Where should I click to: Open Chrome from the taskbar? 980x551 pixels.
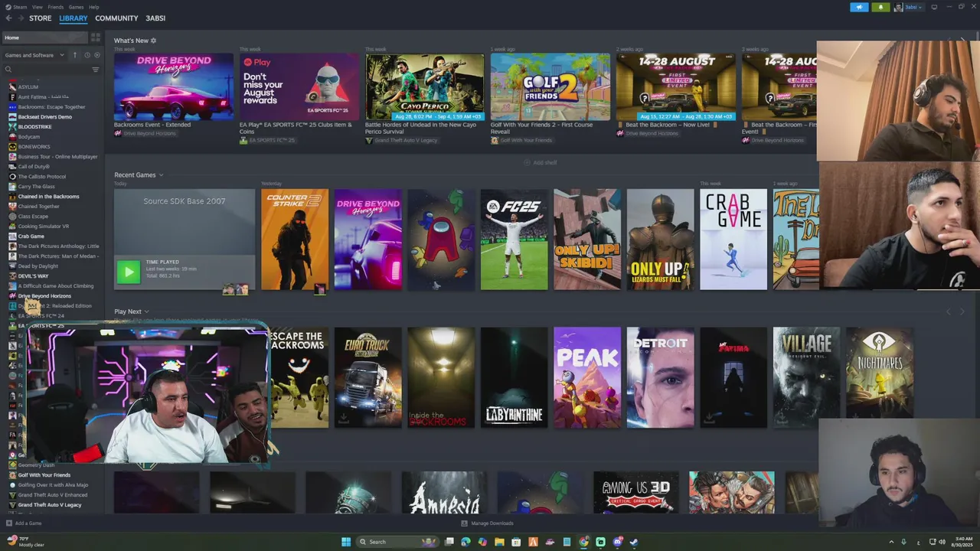coord(583,542)
